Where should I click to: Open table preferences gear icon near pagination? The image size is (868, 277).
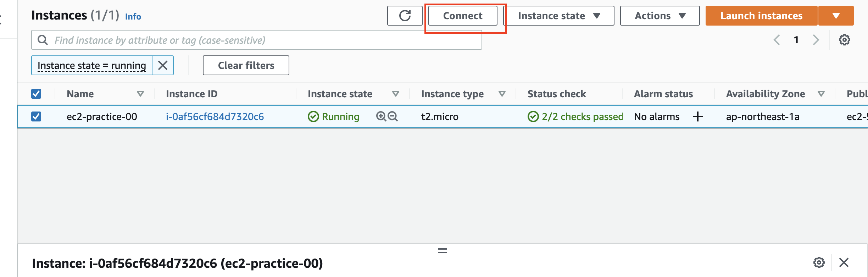click(x=844, y=40)
